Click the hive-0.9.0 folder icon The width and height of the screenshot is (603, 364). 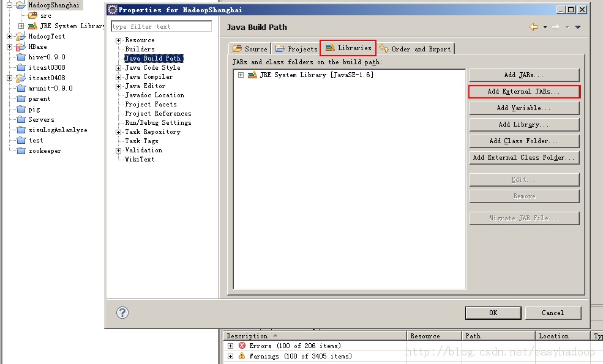[x=21, y=58]
